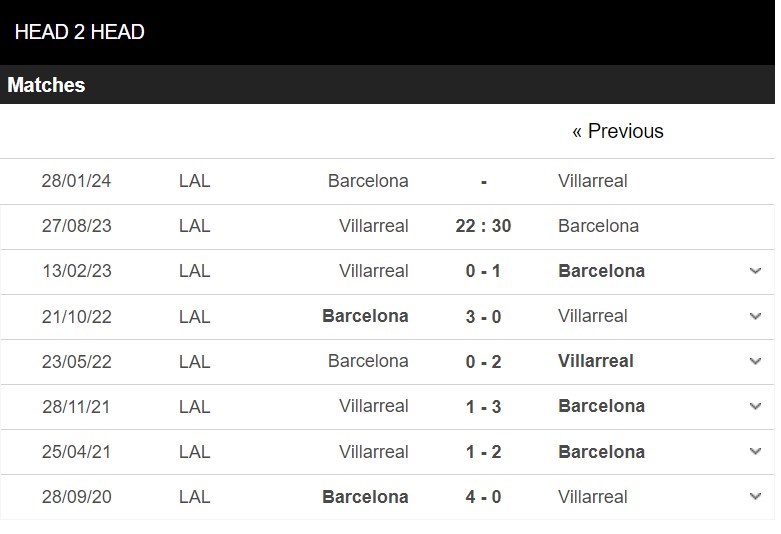This screenshot has width=781, height=534.
Task: Select bold Barcelona in the 25/04/21 row
Action: click(x=602, y=452)
